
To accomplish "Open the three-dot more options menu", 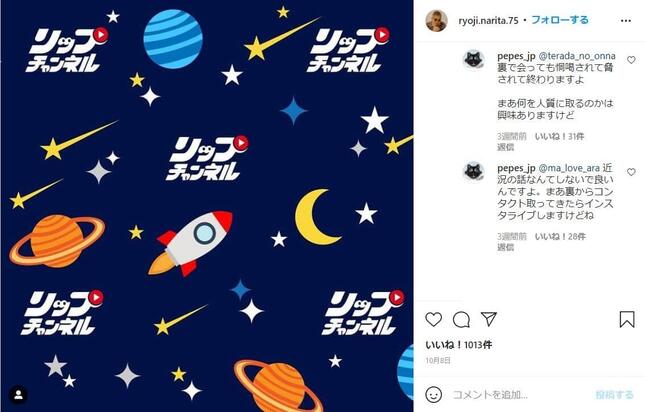I will (626, 21).
